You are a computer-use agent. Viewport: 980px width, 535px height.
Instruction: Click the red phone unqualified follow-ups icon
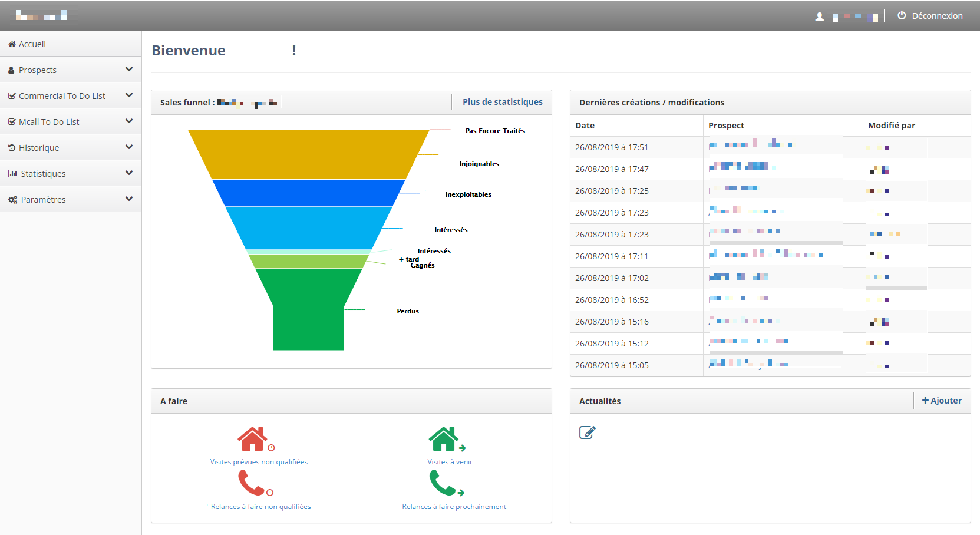pos(252,483)
